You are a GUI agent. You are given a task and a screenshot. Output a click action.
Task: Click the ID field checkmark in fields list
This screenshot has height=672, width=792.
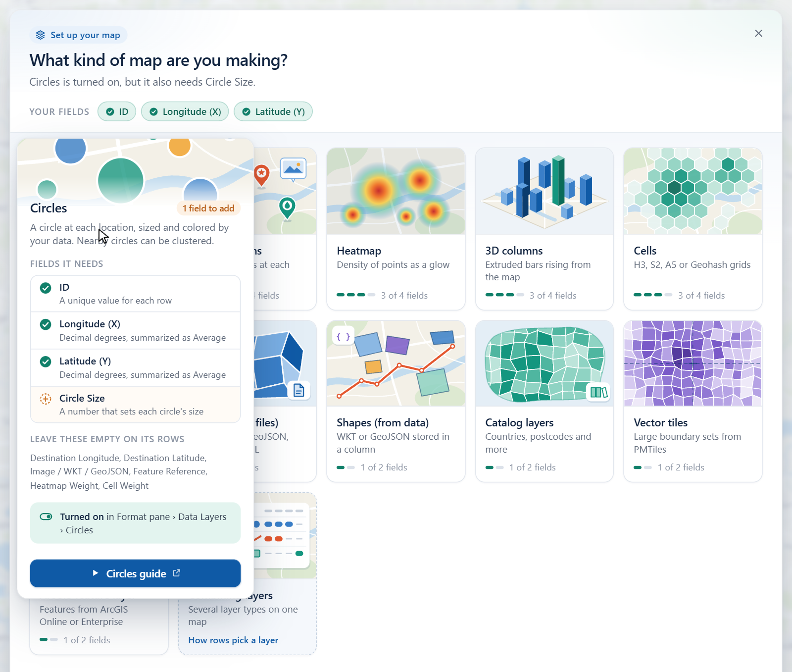46,288
